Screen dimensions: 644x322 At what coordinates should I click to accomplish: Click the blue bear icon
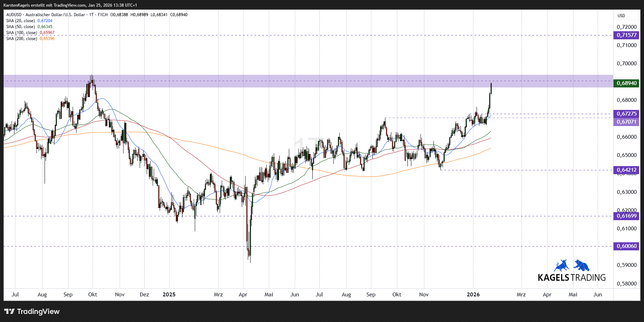tap(582, 265)
